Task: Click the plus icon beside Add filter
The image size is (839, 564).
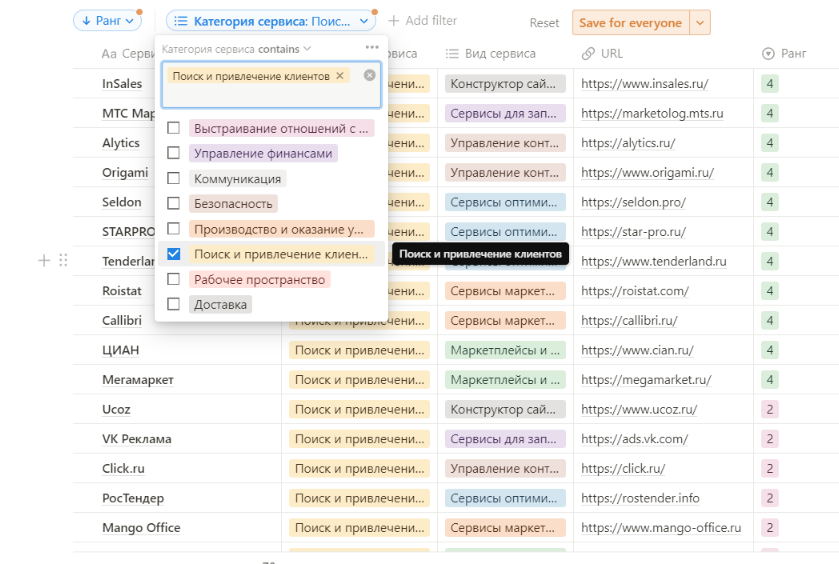Action: (x=394, y=21)
